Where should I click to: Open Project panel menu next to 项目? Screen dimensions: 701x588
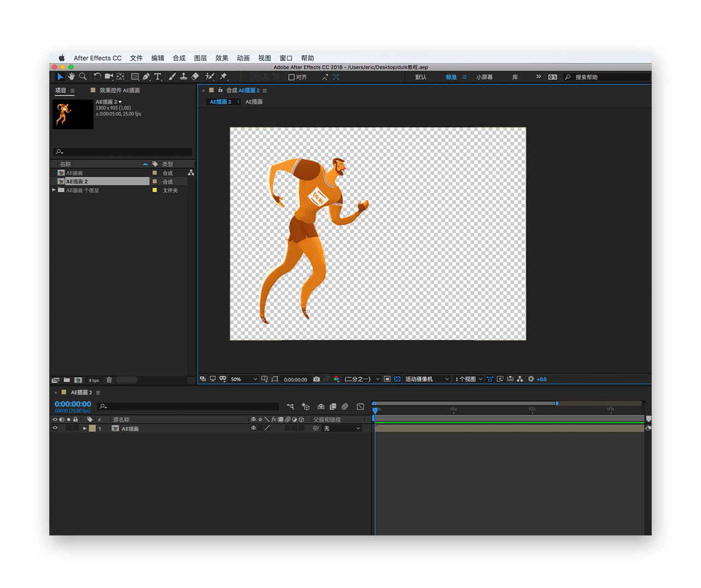pyautogui.click(x=72, y=90)
